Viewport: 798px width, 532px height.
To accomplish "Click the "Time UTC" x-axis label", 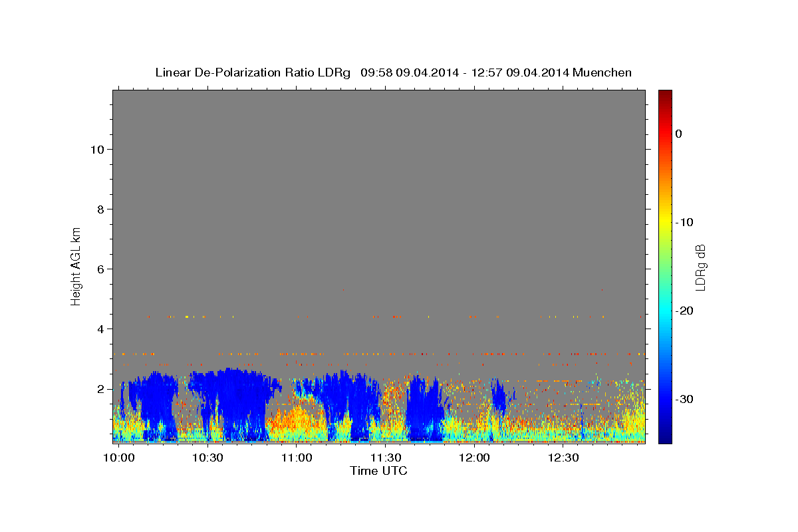I will tap(378, 471).
